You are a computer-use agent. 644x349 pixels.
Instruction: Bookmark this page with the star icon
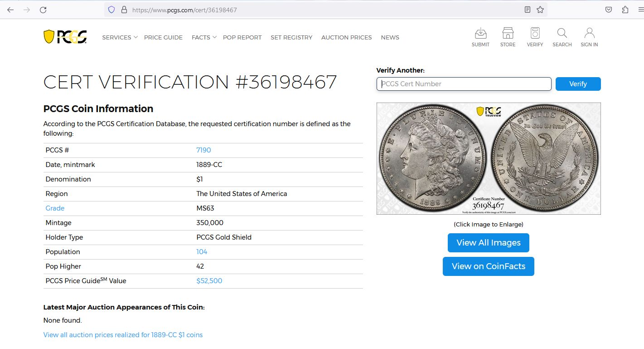tap(540, 10)
